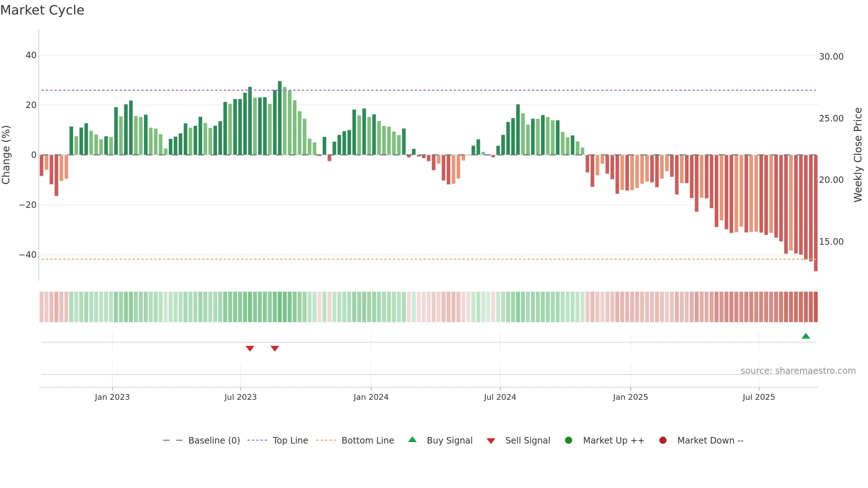This screenshot has width=868, height=488.
Task: Toggle Market Up ++ legend entry
Action: coord(605,440)
